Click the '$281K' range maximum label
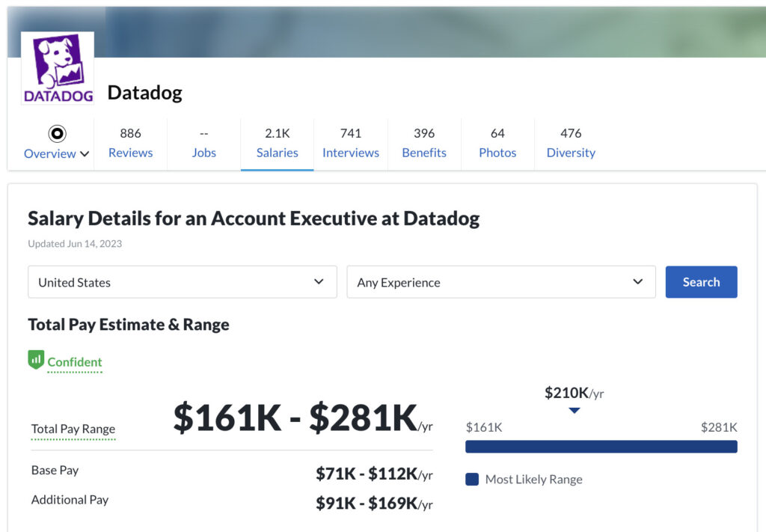Viewport: 766px width, 532px height. [719, 427]
